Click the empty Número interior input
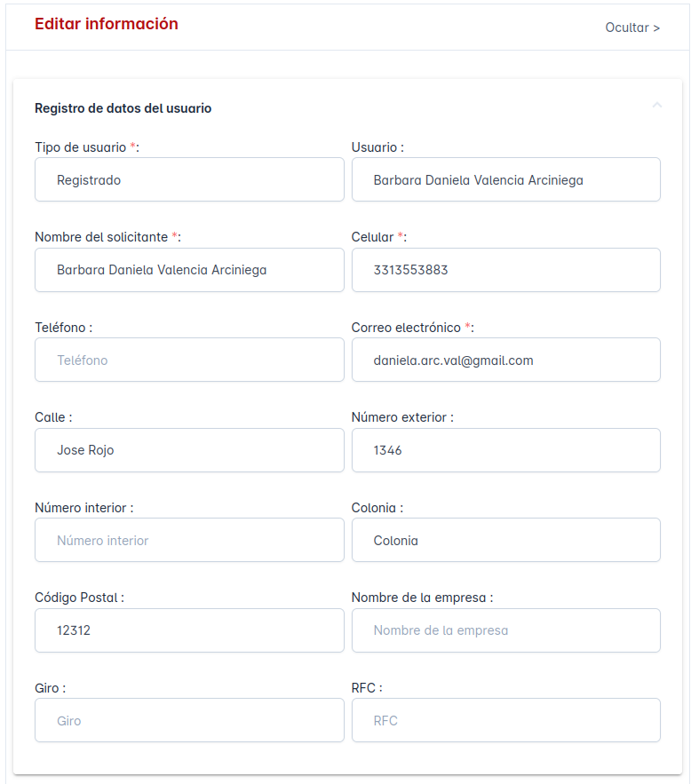This screenshot has width=699, height=784. click(x=189, y=541)
